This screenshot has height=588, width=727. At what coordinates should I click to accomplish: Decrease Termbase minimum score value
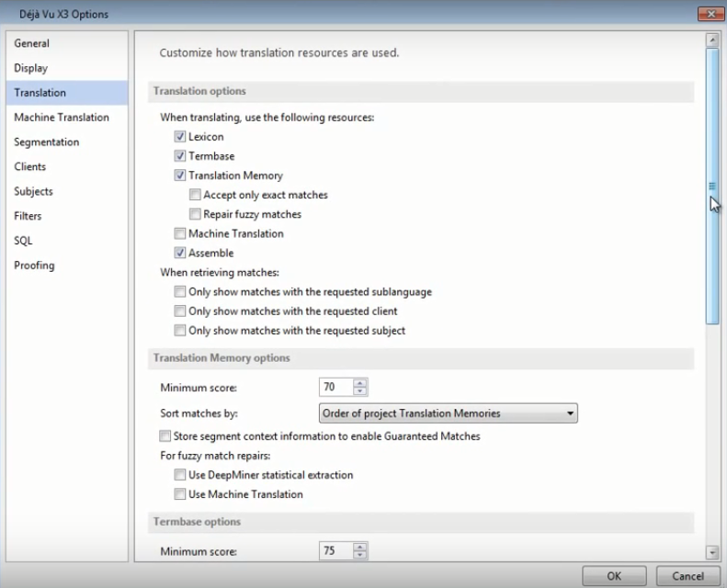point(359,555)
